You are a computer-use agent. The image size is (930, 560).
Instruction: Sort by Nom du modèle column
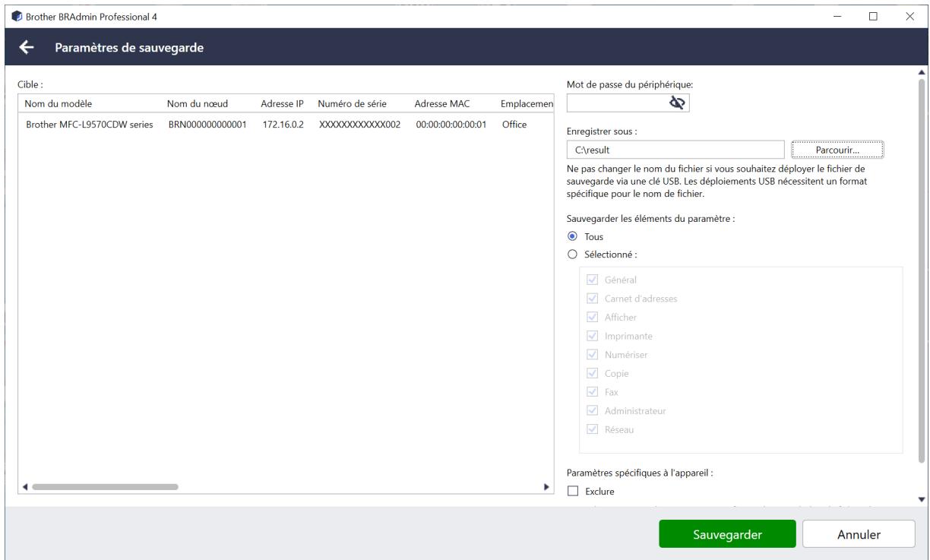click(x=59, y=103)
